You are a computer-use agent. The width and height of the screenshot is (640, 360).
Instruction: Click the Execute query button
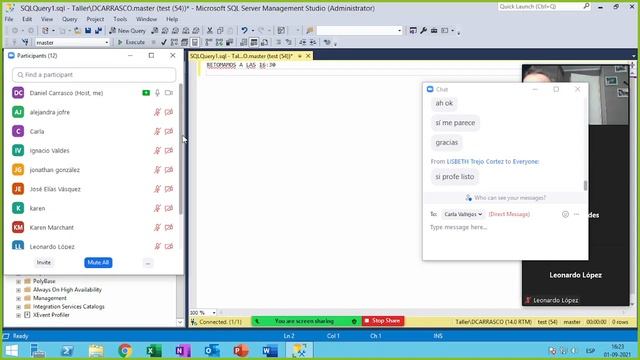131,42
